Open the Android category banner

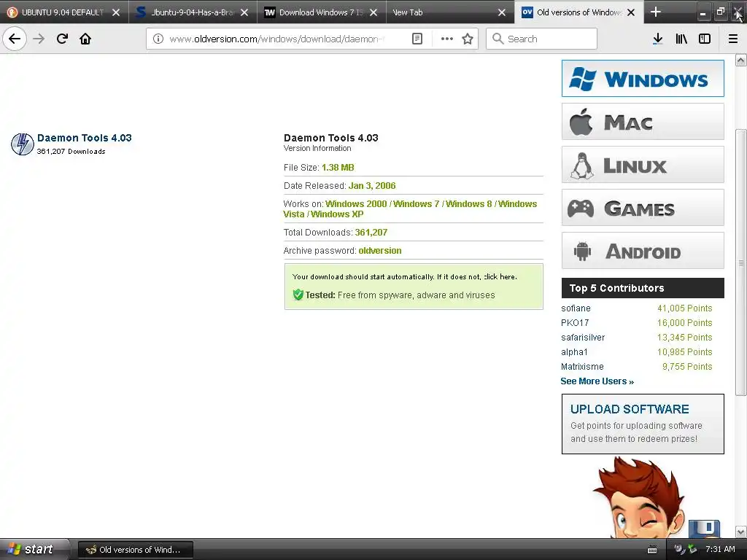(643, 251)
